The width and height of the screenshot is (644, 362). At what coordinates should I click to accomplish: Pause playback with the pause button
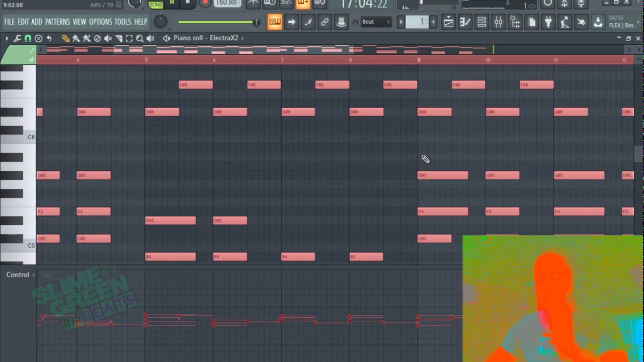click(172, 3)
